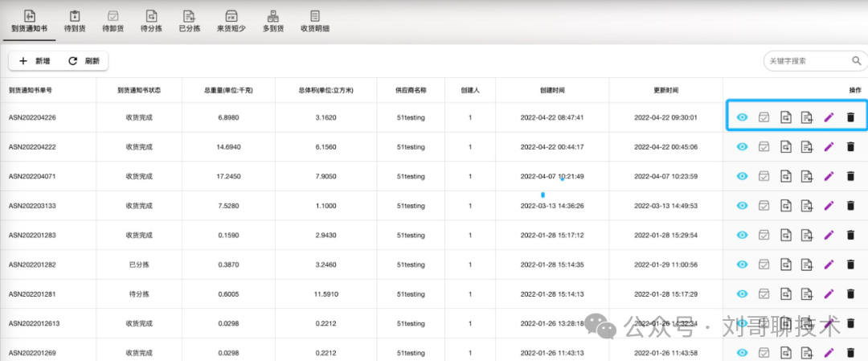The image size is (868, 361).
Task: Select order number ASN202204226
Action: [x=32, y=117]
